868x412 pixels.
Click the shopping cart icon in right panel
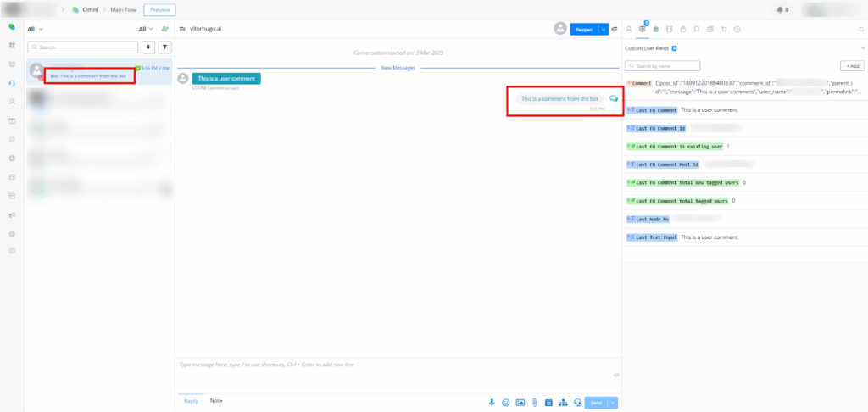pyautogui.click(x=724, y=29)
